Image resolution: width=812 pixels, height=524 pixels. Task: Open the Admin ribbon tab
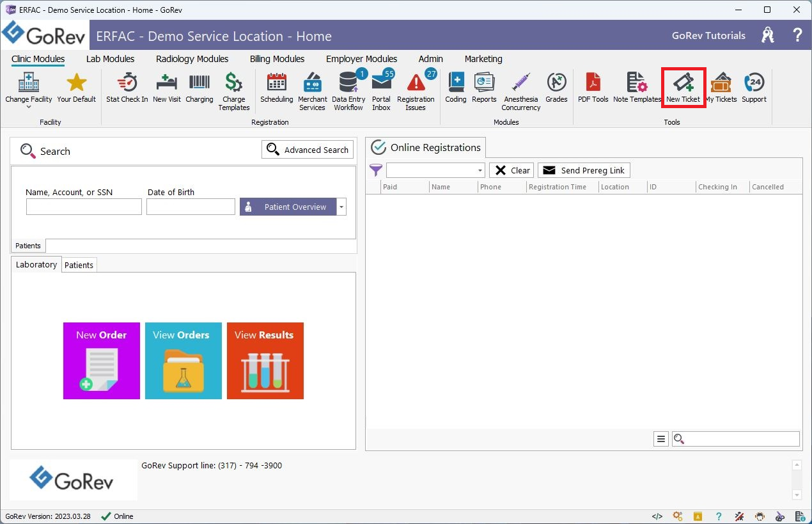(431, 59)
